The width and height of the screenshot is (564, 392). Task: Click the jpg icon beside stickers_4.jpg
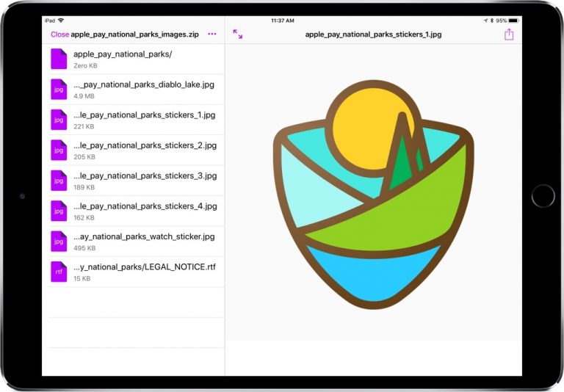click(x=59, y=211)
